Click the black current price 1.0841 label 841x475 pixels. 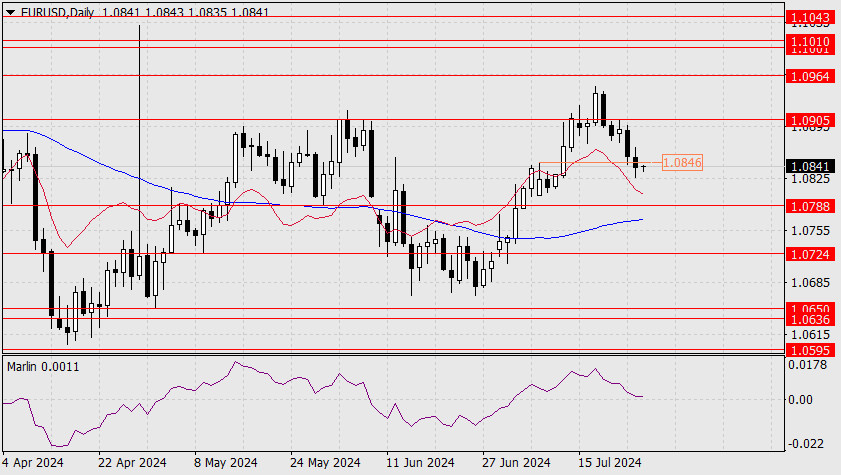[x=810, y=166]
